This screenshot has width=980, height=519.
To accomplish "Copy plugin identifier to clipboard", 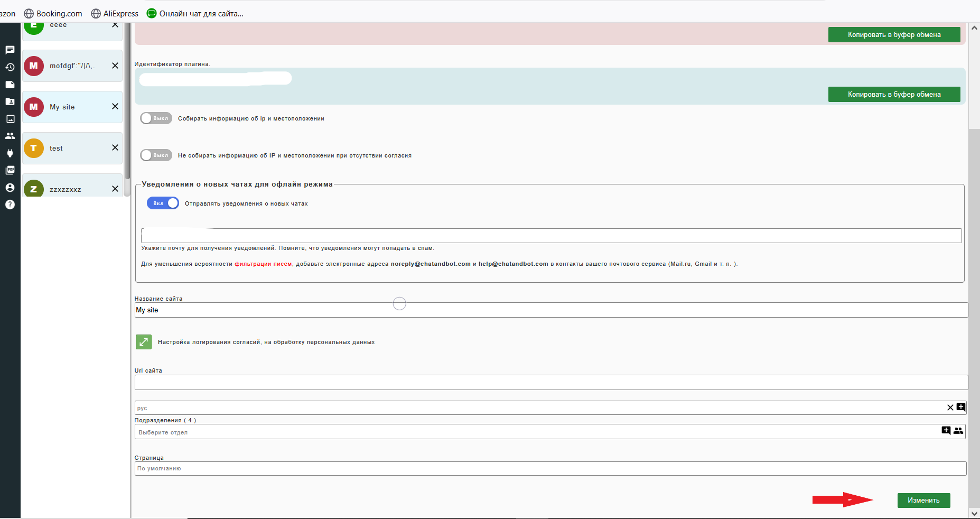I will 893,95.
